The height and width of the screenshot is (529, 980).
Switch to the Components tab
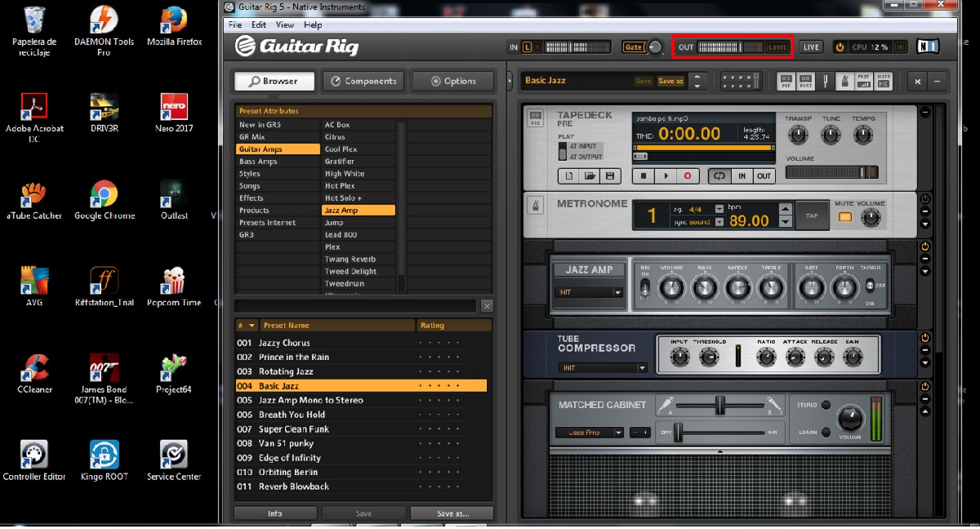point(363,81)
